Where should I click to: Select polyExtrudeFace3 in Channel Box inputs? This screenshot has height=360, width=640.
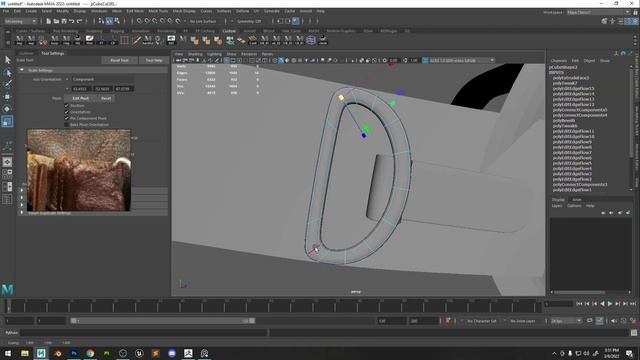click(x=571, y=78)
